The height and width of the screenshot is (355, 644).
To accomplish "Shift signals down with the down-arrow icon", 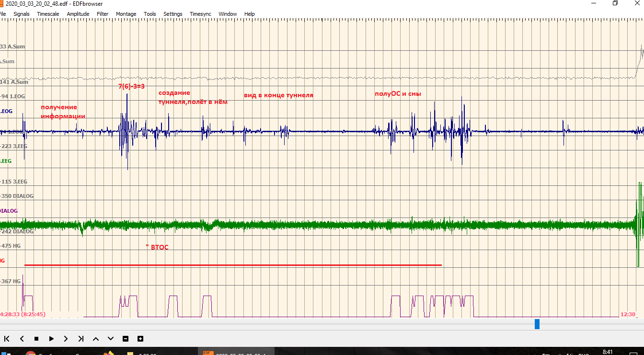I will click(111, 339).
